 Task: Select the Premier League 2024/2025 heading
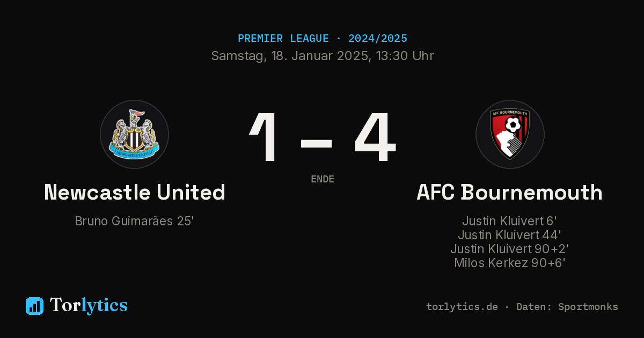322,39
